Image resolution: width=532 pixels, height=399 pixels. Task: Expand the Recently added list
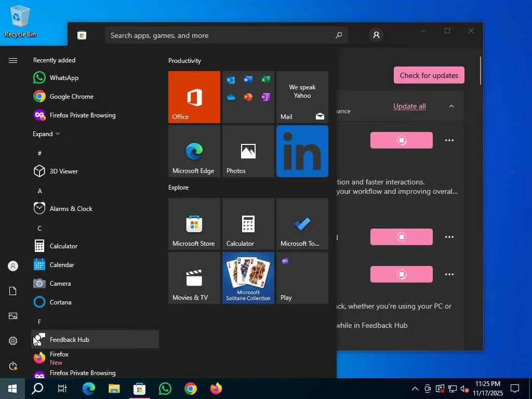[x=46, y=134]
